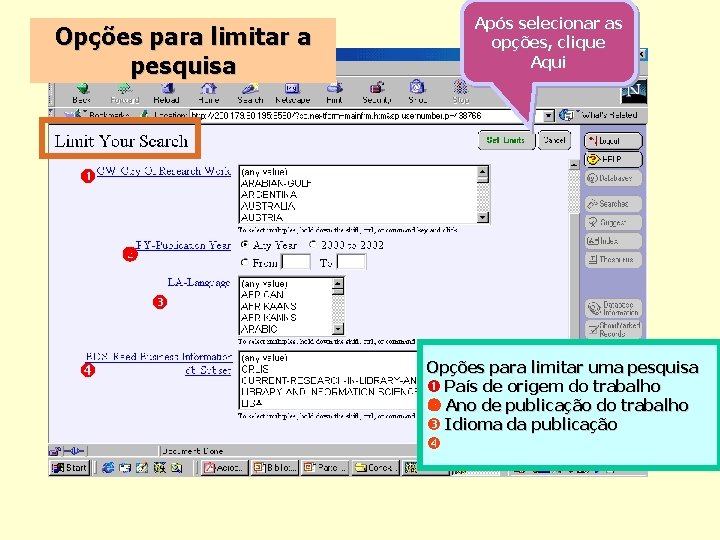Click the To year input field

(352, 262)
